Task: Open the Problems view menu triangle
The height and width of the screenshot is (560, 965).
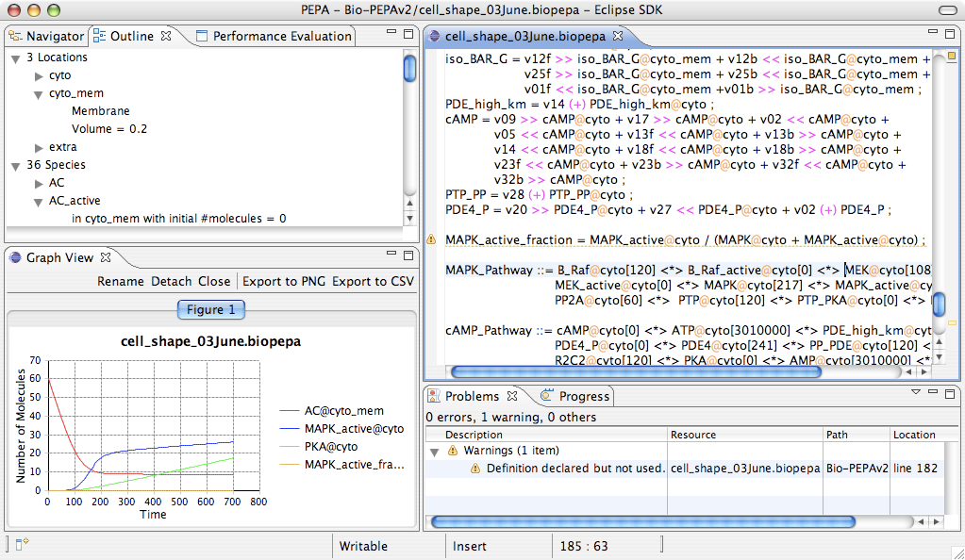Action: pos(915,392)
